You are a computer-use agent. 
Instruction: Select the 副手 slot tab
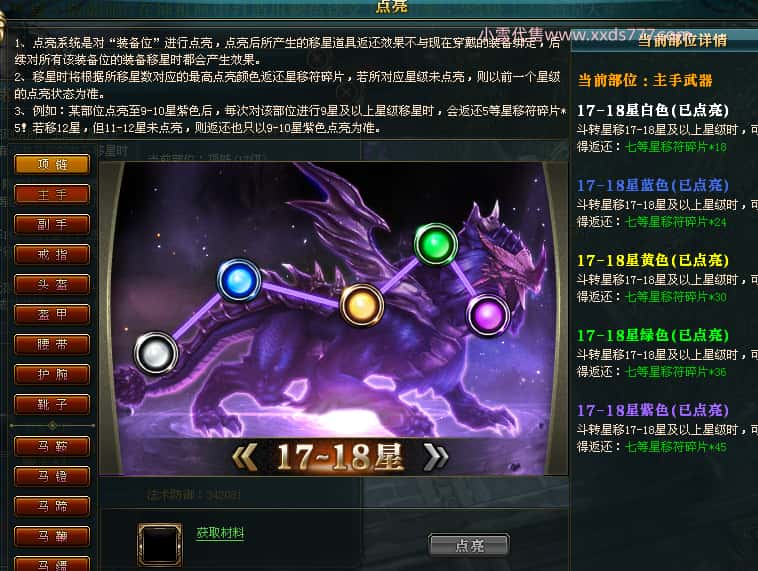(x=52, y=224)
